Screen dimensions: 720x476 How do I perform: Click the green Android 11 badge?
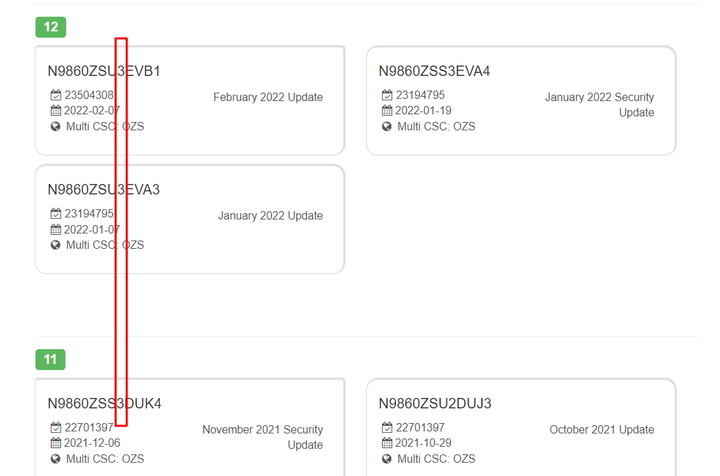point(50,359)
